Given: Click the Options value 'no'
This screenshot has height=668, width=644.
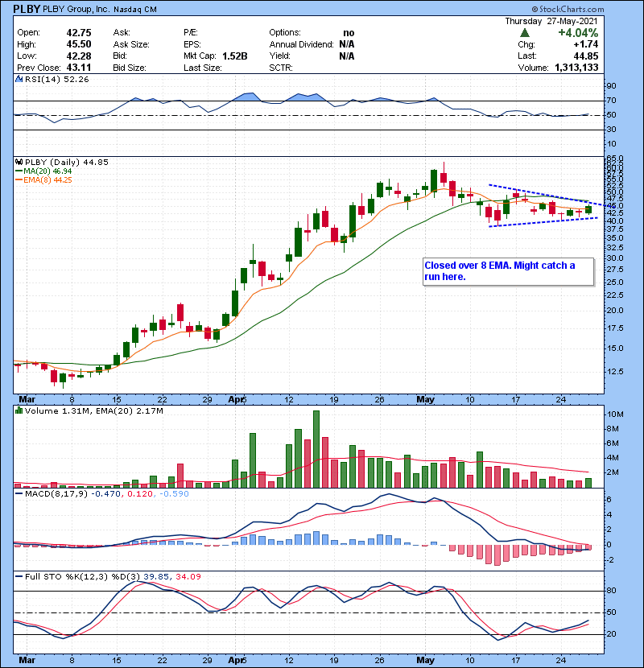Looking at the screenshot, I should point(349,33).
